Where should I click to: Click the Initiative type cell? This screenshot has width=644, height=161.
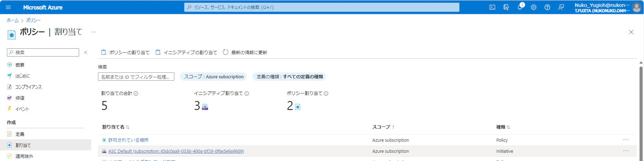[x=504, y=151]
